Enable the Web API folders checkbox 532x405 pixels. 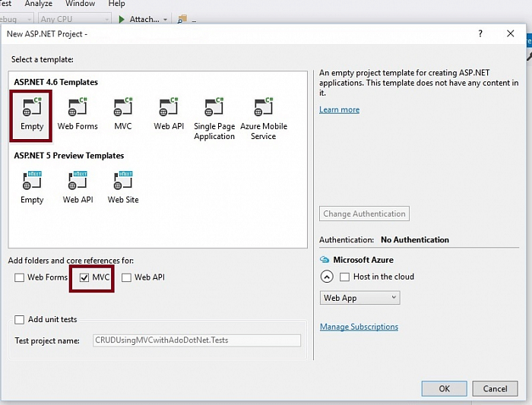[x=126, y=278]
